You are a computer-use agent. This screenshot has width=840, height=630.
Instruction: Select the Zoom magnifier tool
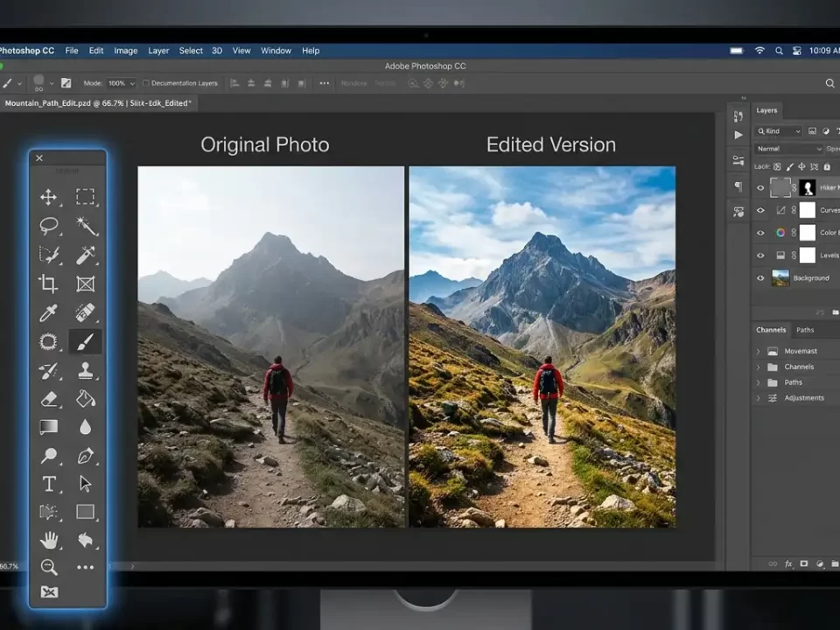pos(49,567)
